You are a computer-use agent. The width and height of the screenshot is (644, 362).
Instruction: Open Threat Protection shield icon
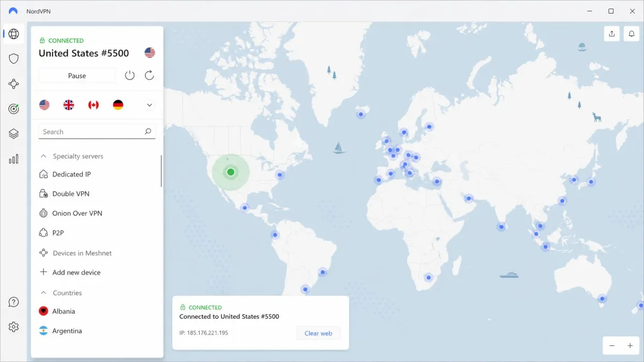pos(14,58)
